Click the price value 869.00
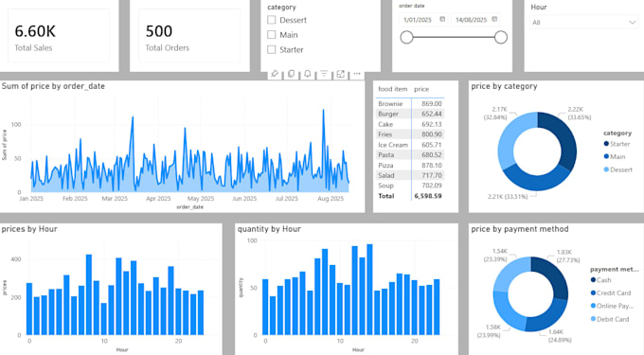This screenshot has width=644, height=355. (x=432, y=104)
